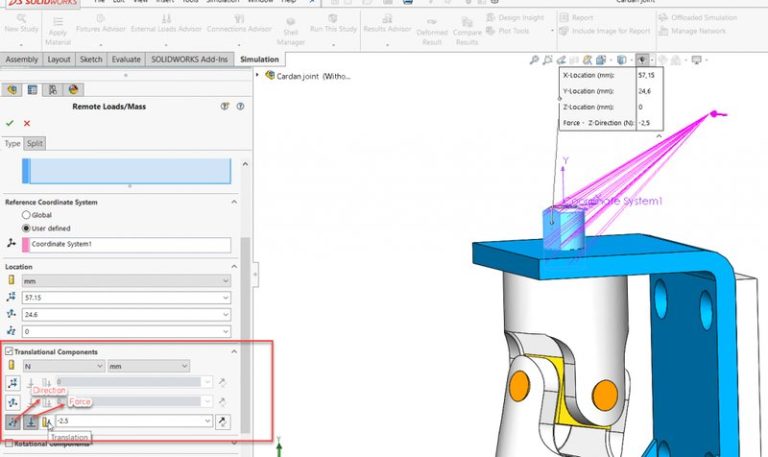Screen dimensions: 768x457
Task: Select the User defined radio button
Action: tap(26, 228)
